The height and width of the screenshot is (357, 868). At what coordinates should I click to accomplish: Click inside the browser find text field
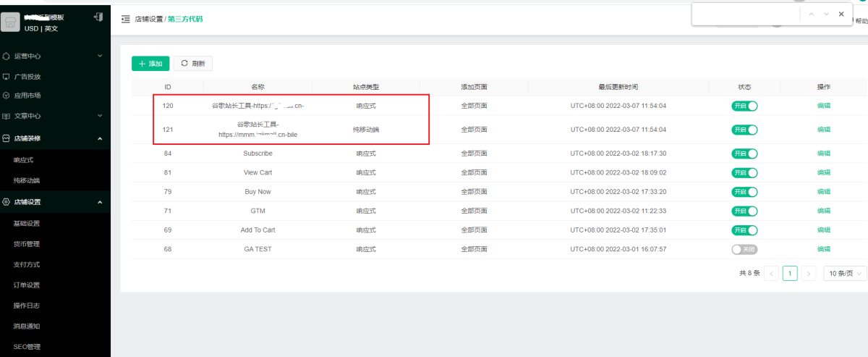coord(745,14)
